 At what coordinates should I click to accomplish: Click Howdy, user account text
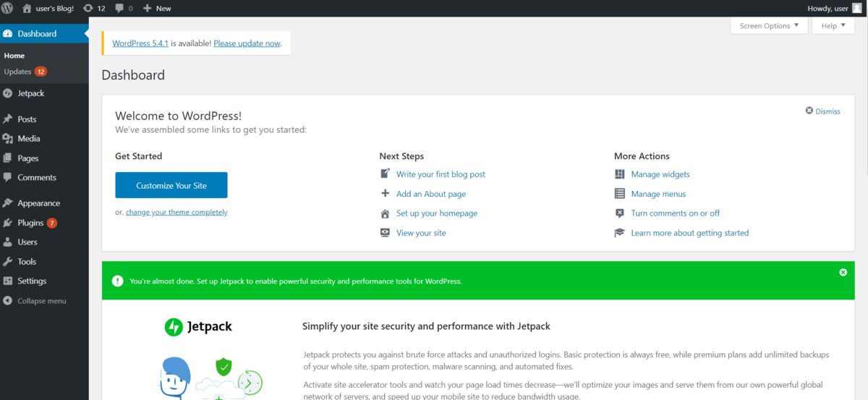(x=827, y=8)
